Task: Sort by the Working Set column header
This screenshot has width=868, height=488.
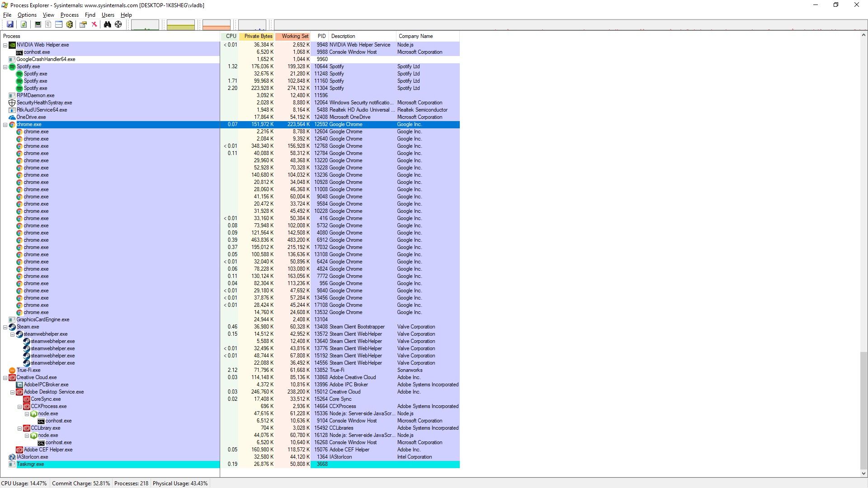Action: pyautogui.click(x=293, y=36)
